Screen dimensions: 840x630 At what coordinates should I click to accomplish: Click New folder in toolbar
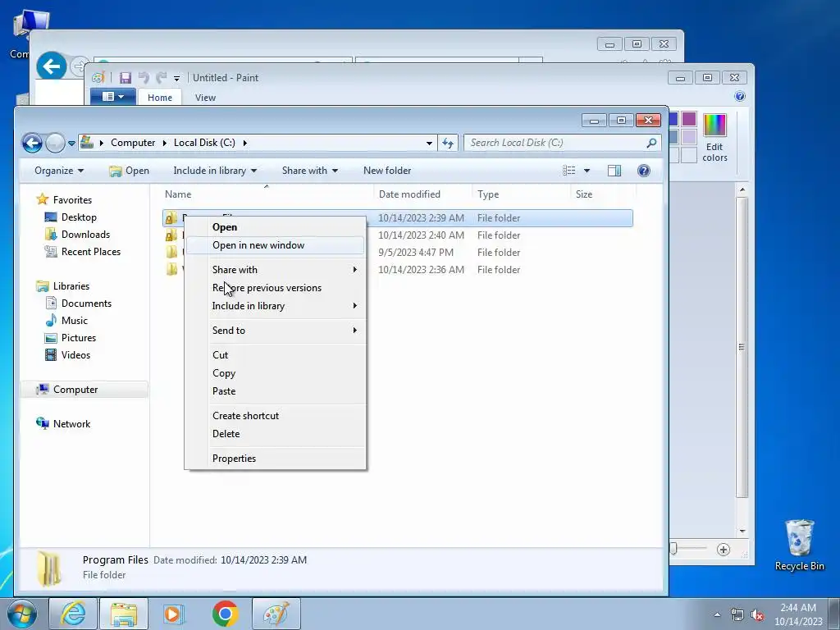[x=387, y=171]
